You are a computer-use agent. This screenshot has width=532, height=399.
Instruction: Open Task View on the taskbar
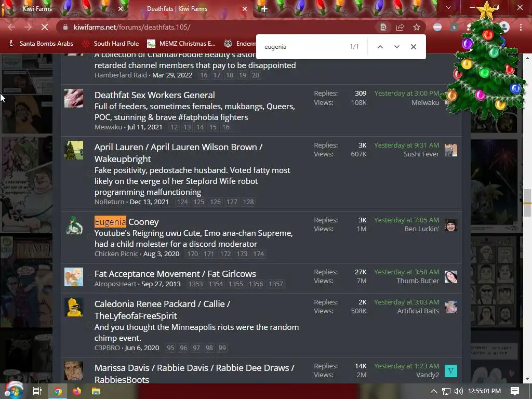(37, 391)
